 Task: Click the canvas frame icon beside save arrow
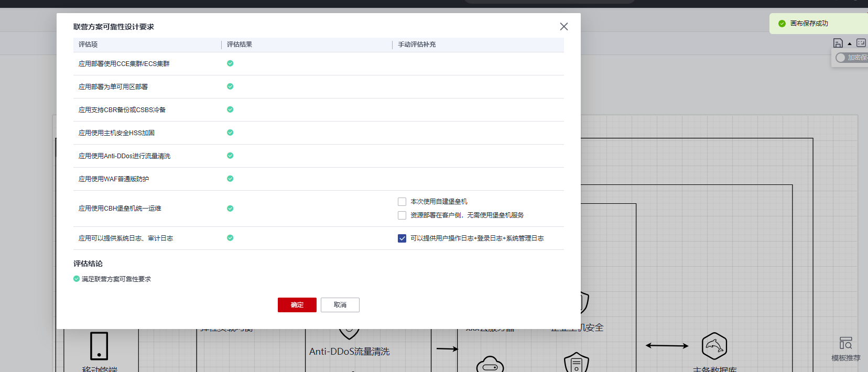[x=861, y=43]
